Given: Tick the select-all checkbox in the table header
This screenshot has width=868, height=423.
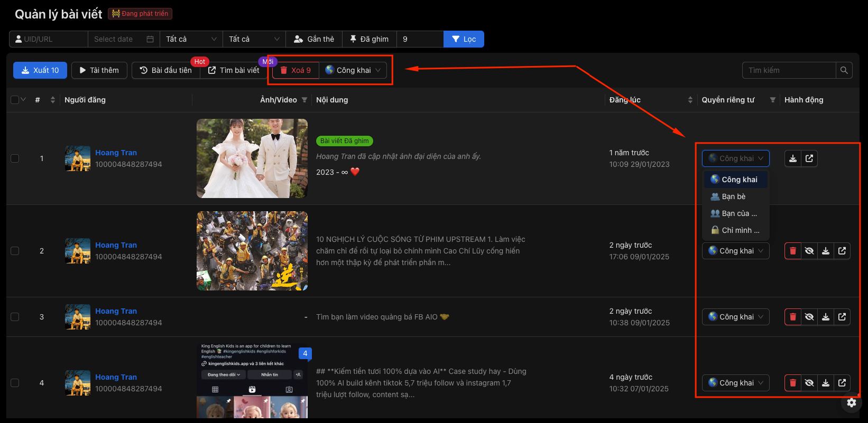Looking at the screenshot, I should 15,100.
